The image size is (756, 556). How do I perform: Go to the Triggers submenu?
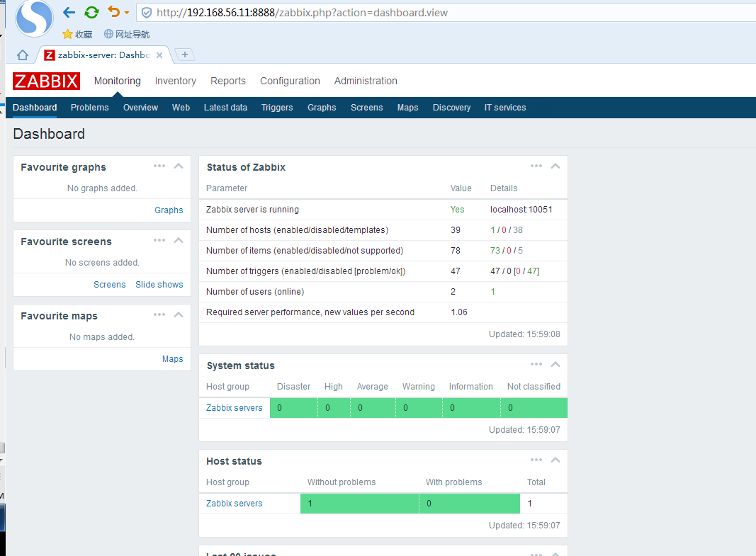(277, 108)
